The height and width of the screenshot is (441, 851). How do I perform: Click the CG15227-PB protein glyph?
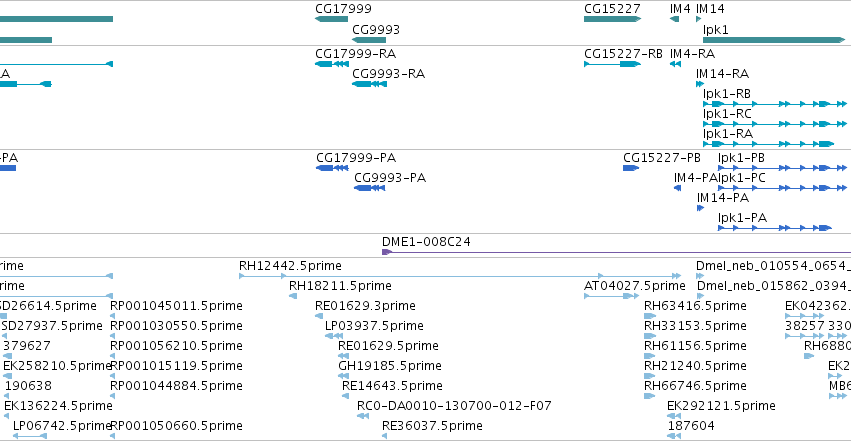point(631,168)
